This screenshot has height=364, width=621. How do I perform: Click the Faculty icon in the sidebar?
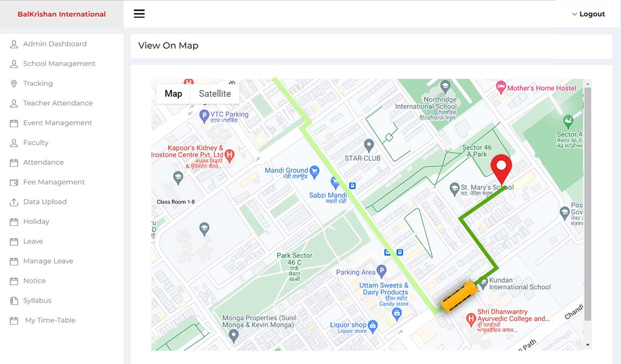pyautogui.click(x=13, y=142)
